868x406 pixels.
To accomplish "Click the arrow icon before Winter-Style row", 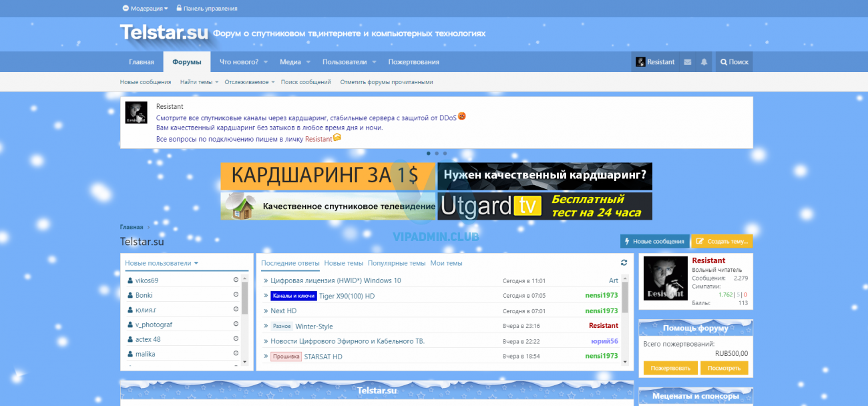I will [266, 327].
